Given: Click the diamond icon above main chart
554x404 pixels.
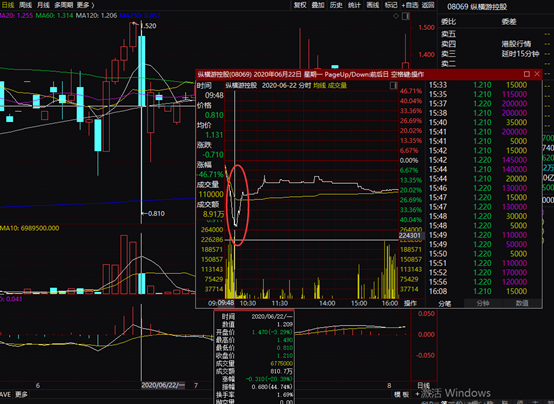Looking at the screenshot, I should (x=396, y=16).
